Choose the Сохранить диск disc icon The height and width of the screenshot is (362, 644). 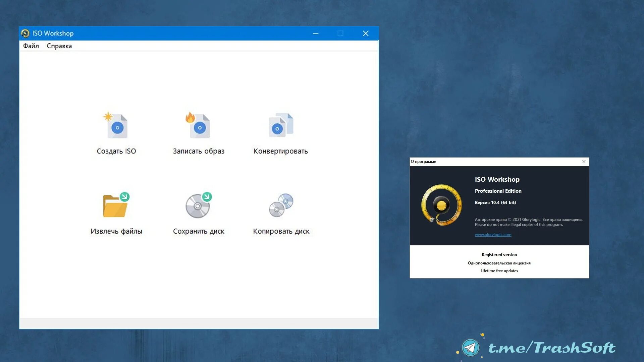tap(199, 205)
